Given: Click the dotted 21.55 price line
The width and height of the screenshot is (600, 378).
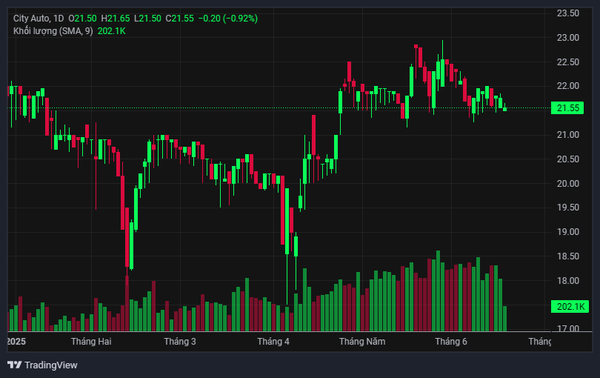Looking at the screenshot, I should pyautogui.click(x=279, y=108).
